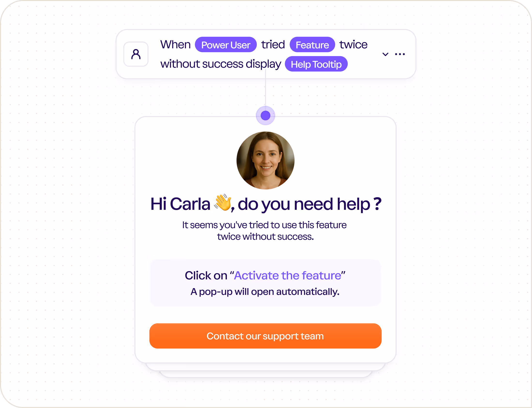Viewport: 532px width, 408px height.
Task: Click the "Hi Carla, do you need help?" heading
Action: point(266,204)
